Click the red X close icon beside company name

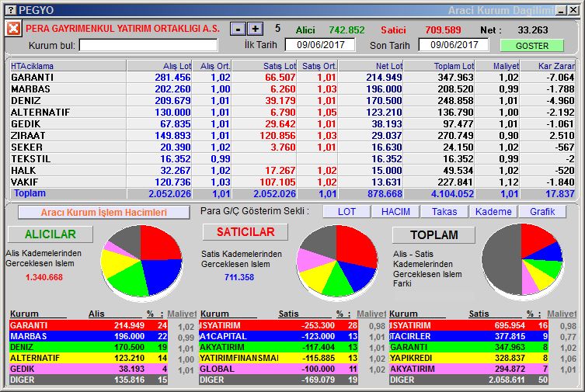click(13, 28)
